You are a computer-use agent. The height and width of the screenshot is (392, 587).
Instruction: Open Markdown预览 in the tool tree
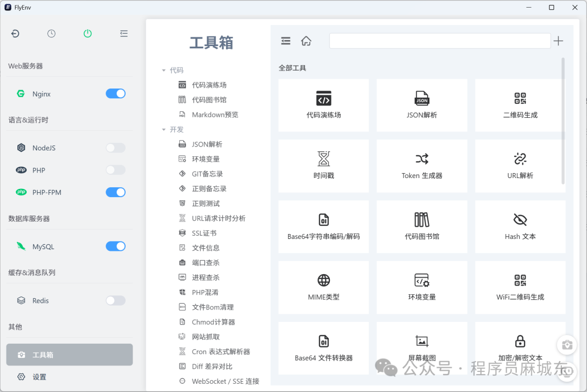point(215,115)
